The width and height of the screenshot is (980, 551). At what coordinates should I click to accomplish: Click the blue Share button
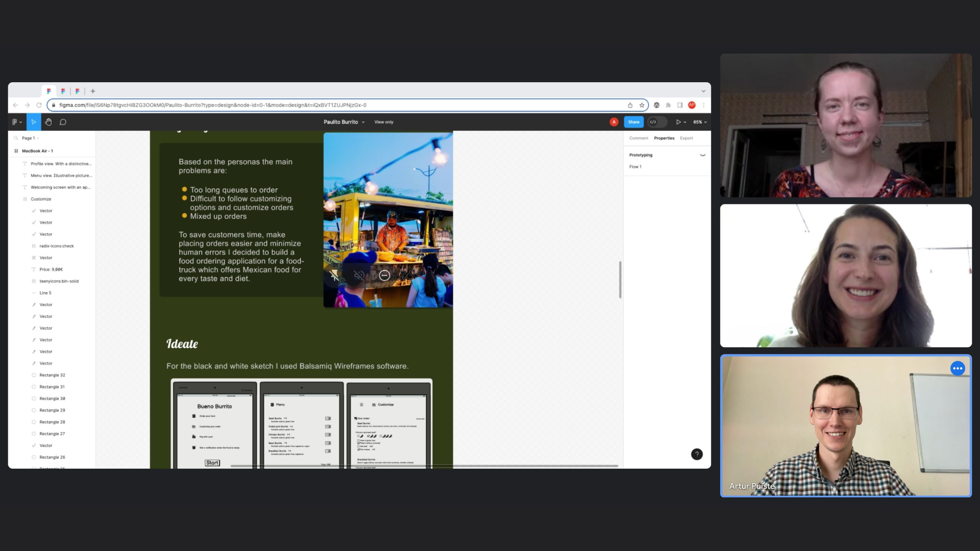(x=634, y=122)
